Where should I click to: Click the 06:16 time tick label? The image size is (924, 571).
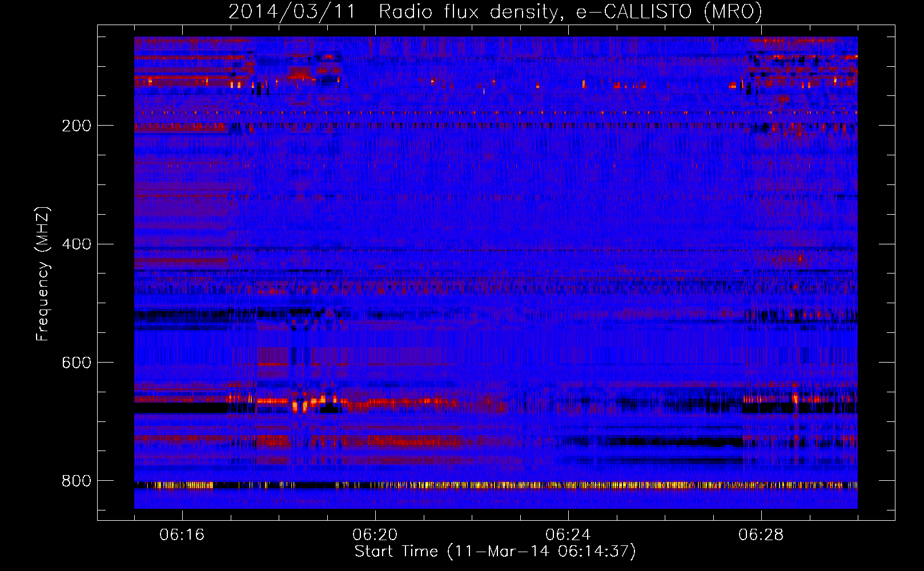tap(182, 535)
